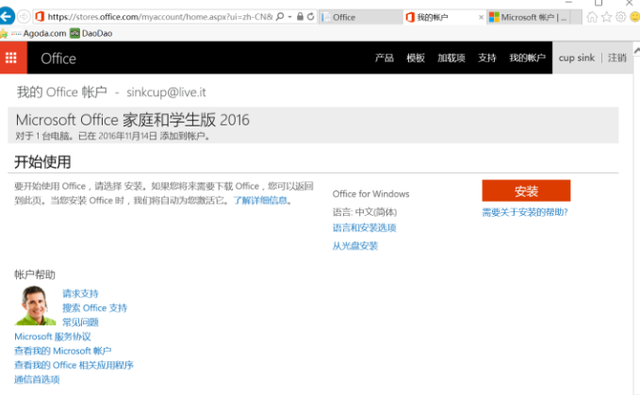This screenshot has height=395, width=640.
Task: Click the 语言: 中文(简体) text
Action: (364, 212)
